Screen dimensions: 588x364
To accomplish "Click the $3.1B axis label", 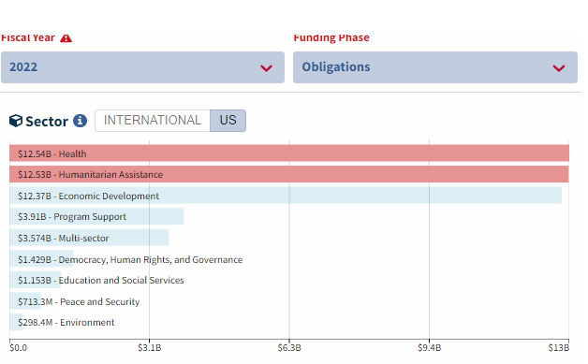I will pyautogui.click(x=149, y=348).
